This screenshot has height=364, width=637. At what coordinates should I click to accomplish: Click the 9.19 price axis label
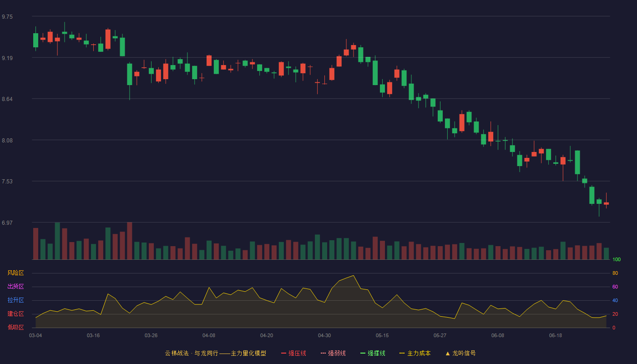pyautogui.click(x=7, y=58)
